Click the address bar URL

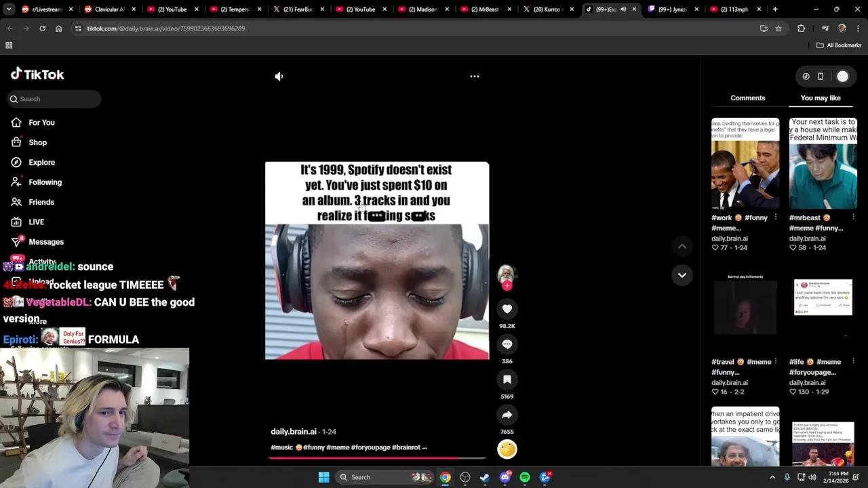(166, 28)
